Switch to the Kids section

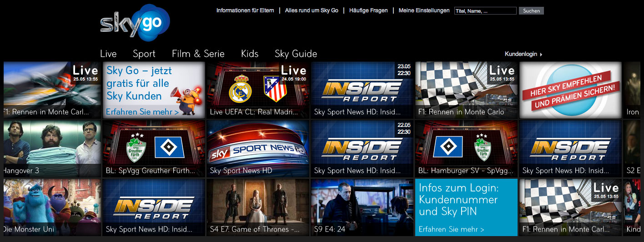pyautogui.click(x=250, y=54)
